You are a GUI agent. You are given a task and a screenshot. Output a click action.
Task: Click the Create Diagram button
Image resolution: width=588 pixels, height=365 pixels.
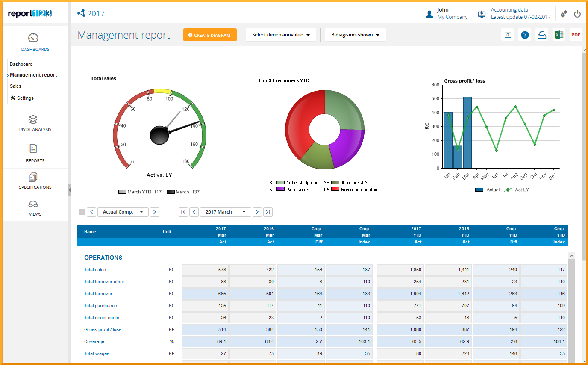pos(210,35)
